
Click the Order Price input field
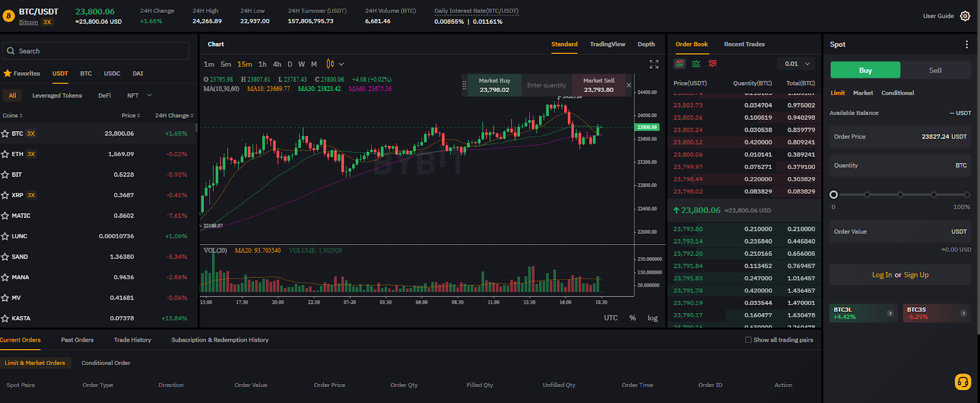tap(900, 137)
